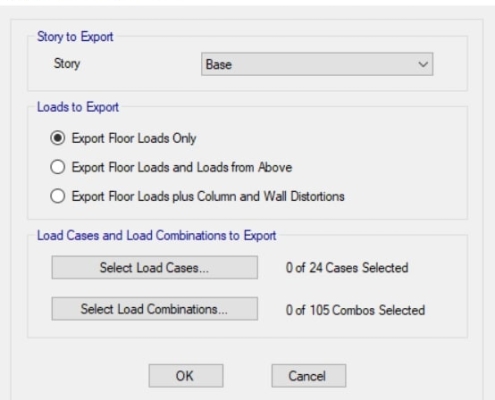Open Select Load Combinations dialog
The width and height of the screenshot is (495, 400).
click(x=155, y=309)
